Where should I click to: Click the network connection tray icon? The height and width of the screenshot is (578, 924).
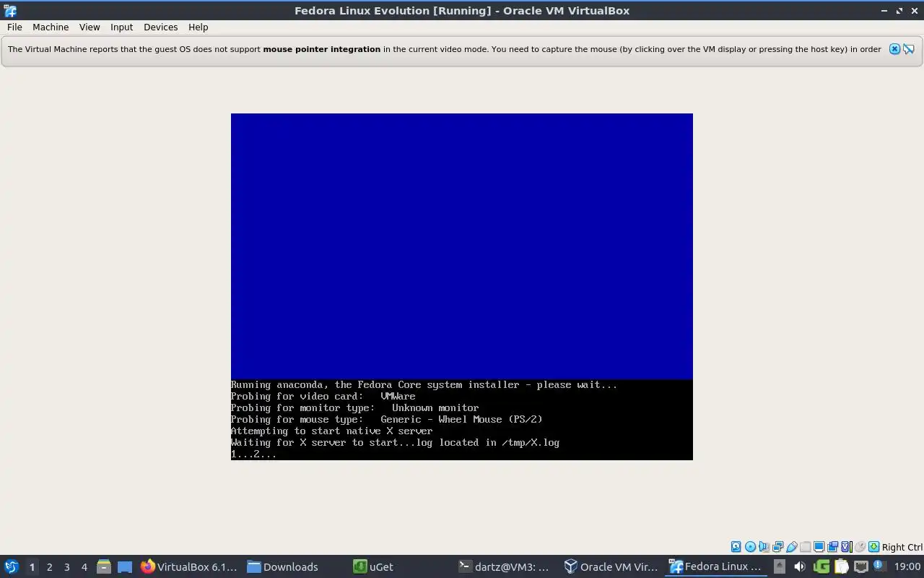[860, 566]
